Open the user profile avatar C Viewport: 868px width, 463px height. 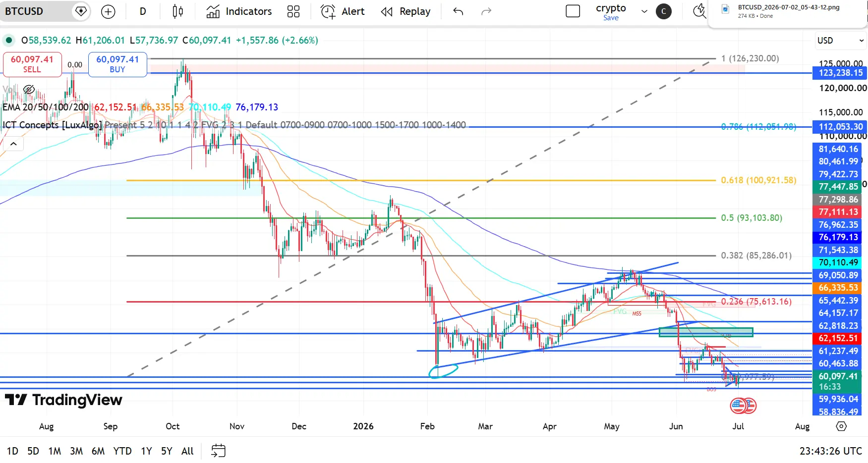click(664, 11)
